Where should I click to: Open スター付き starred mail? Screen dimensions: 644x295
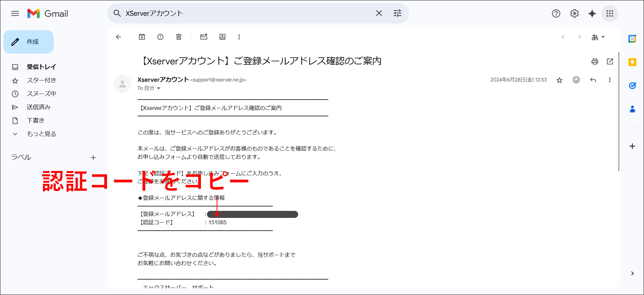pos(42,80)
